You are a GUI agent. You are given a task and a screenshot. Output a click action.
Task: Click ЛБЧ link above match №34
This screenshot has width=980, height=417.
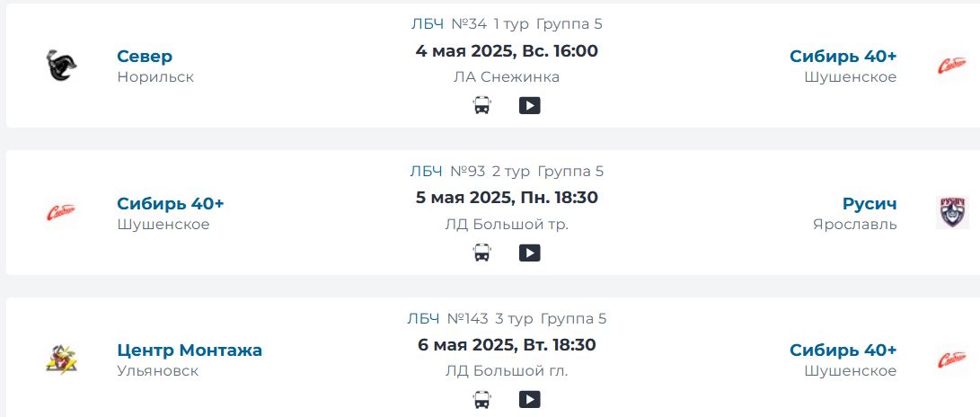[x=428, y=24]
